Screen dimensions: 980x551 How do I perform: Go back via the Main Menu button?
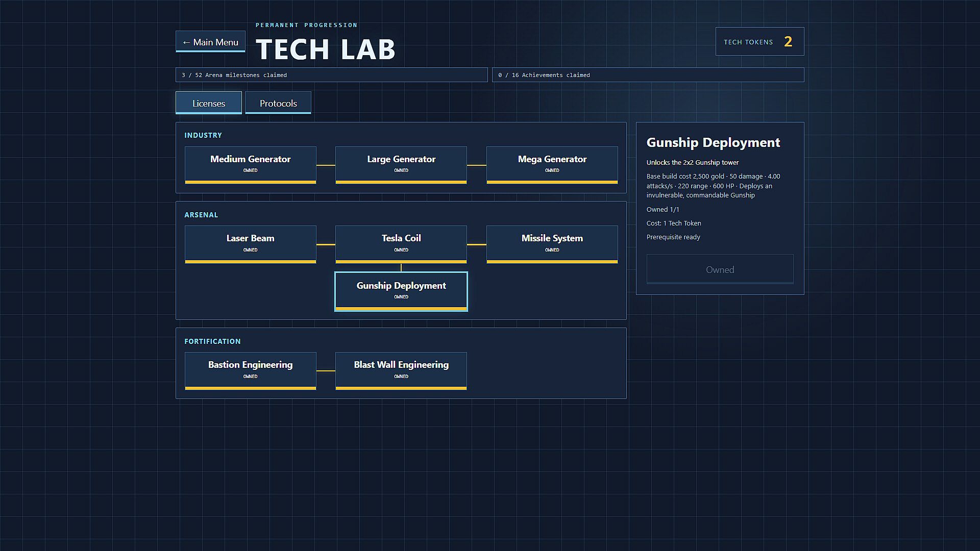pos(210,42)
